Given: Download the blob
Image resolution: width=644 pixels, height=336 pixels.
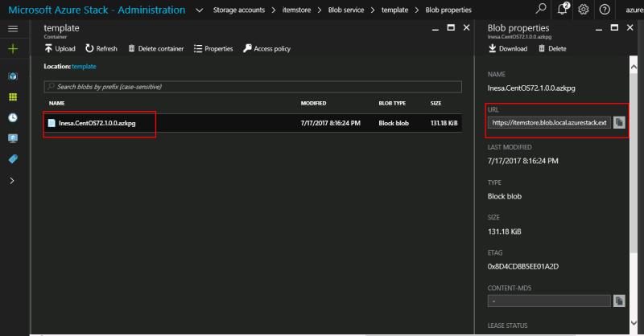Looking at the screenshot, I should (x=508, y=48).
